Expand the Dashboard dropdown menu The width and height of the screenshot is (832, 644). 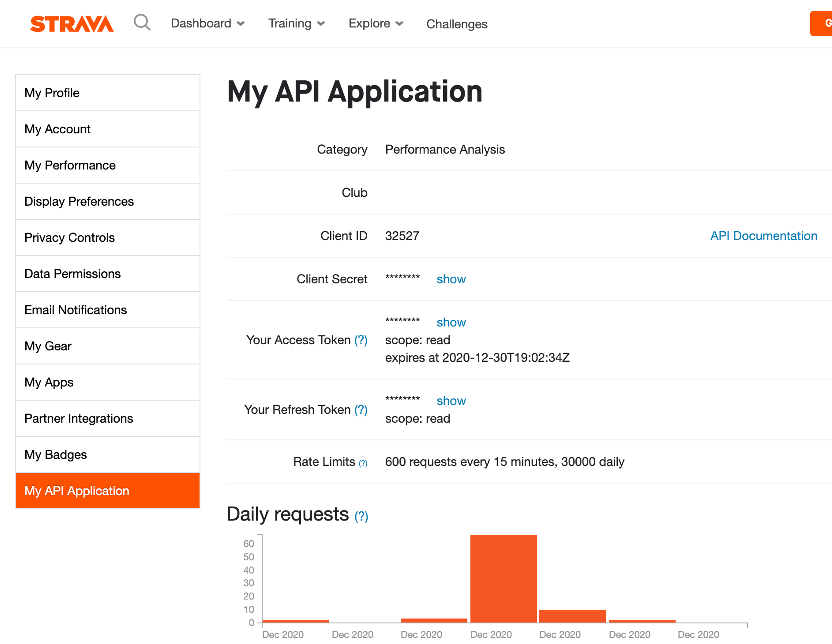coord(207,24)
